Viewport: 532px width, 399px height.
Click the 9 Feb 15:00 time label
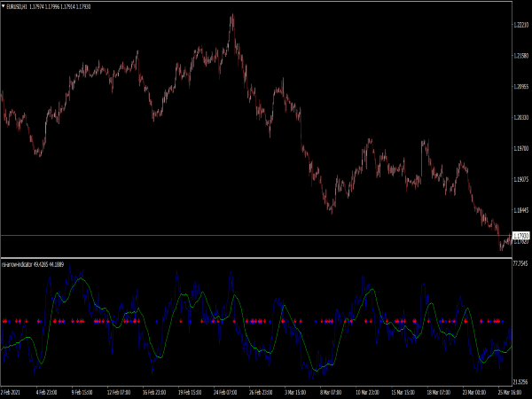(x=82, y=393)
